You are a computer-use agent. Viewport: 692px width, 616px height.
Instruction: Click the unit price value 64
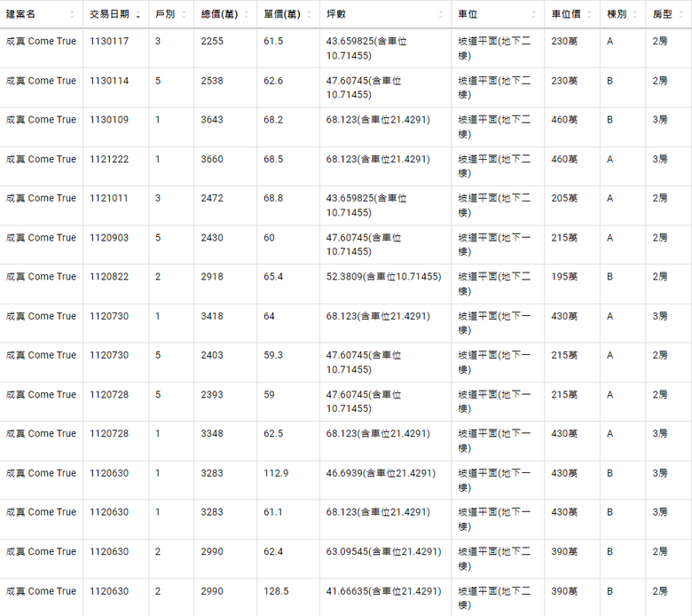coord(269,317)
